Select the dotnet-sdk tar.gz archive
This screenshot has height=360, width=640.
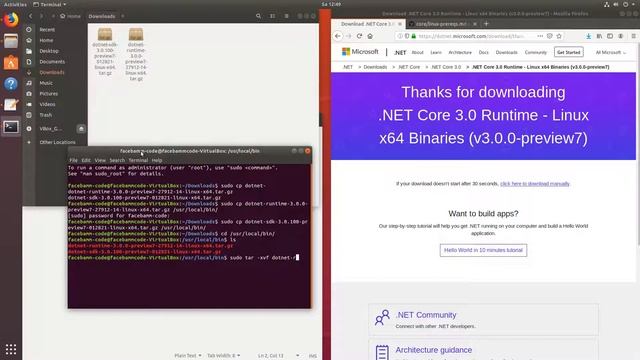(105, 51)
